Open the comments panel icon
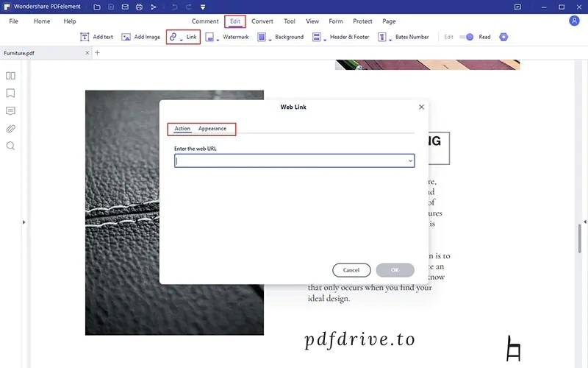This screenshot has width=588, height=368. pyautogui.click(x=10, y=111)
